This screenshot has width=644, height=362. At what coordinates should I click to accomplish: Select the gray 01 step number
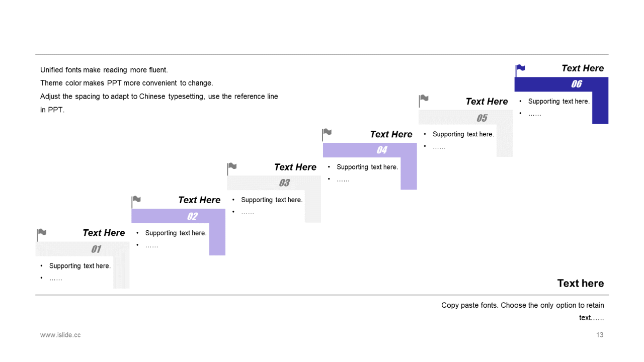[x=96, y=249]
